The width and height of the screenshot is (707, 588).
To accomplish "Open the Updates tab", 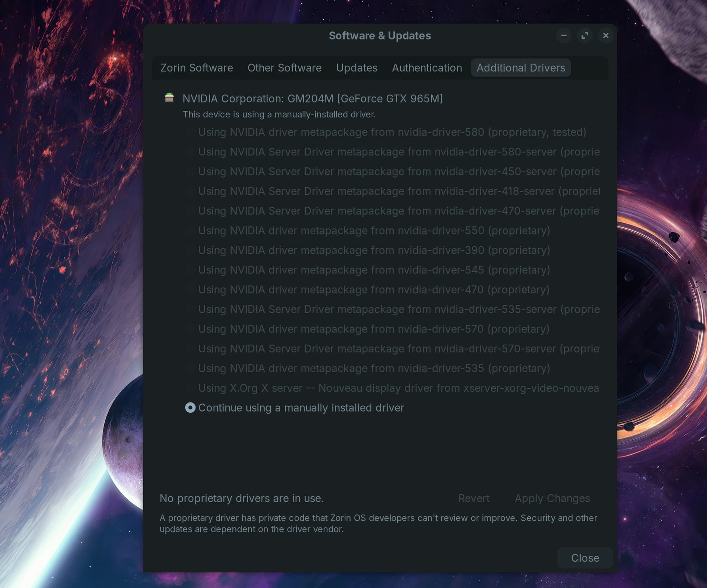I will pos(356,68).
